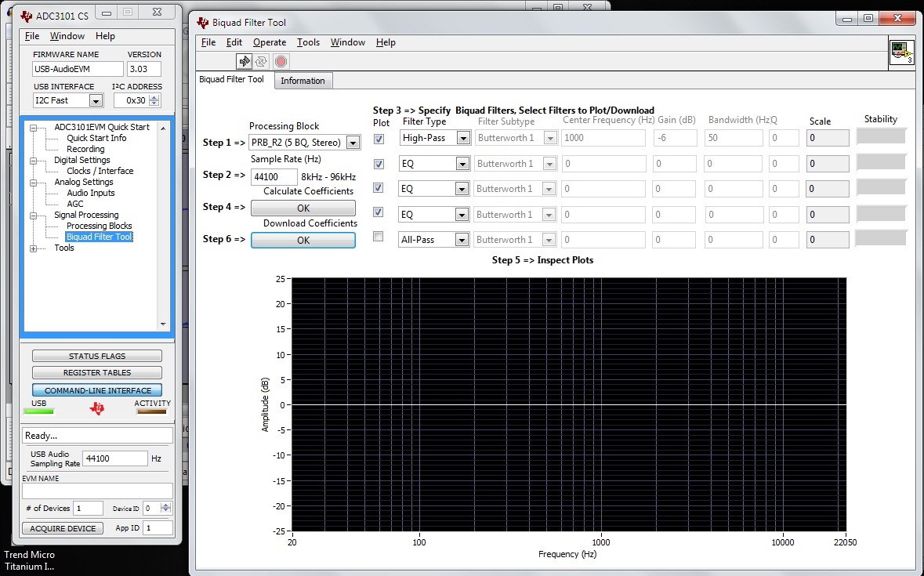Screen dimensions: 924x576
Task: Click Biquad Filter Tool window title icon
Action: pyautogui.click(x=203, y=23)
